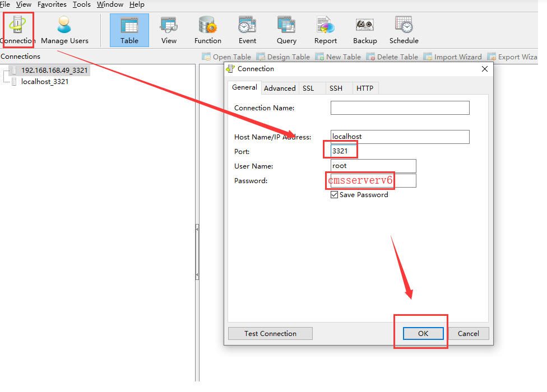Click Design Table in the object toolbar
Screen dimensions: 547x392
(283, 57)
